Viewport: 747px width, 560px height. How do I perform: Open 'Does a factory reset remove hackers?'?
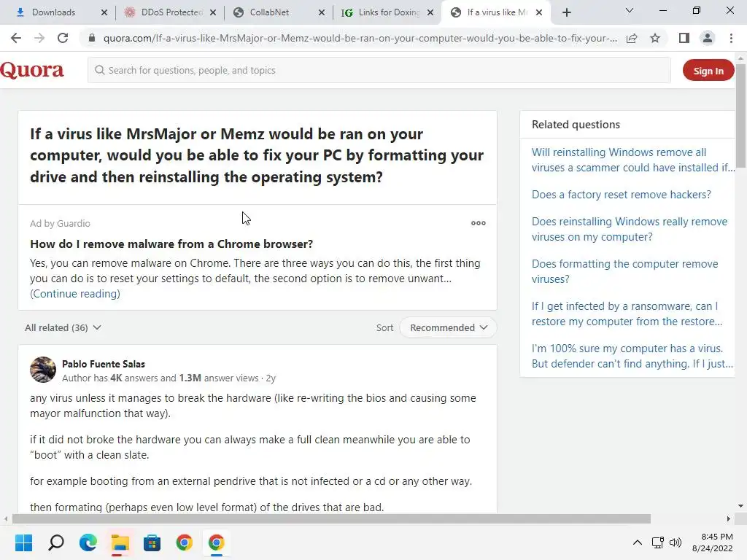pyautogui.click(x=622, y=194)
